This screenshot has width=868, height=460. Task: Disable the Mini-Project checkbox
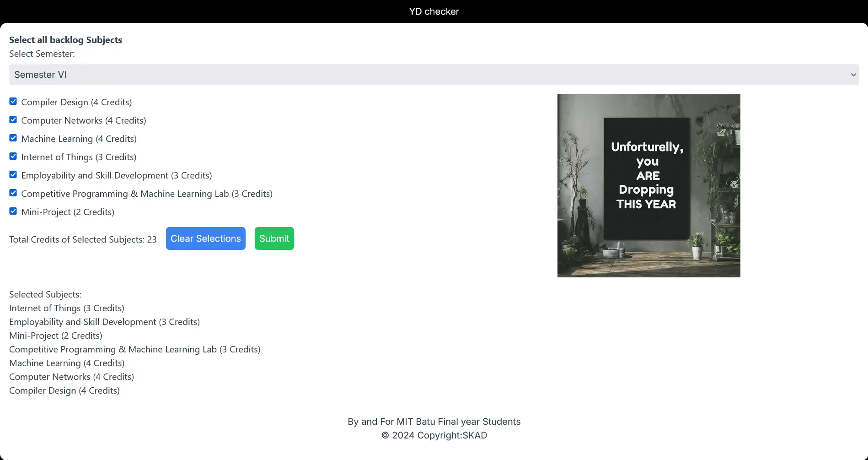[x=13, y=211]
